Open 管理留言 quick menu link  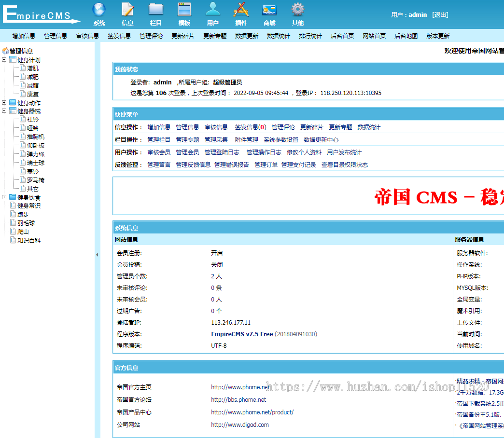(x=159, y=164)
